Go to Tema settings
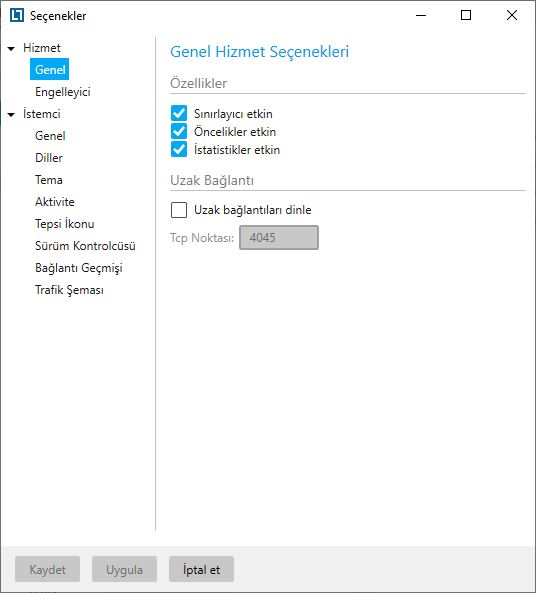Screen dimensions: 536x593 (x=49, y=180)
